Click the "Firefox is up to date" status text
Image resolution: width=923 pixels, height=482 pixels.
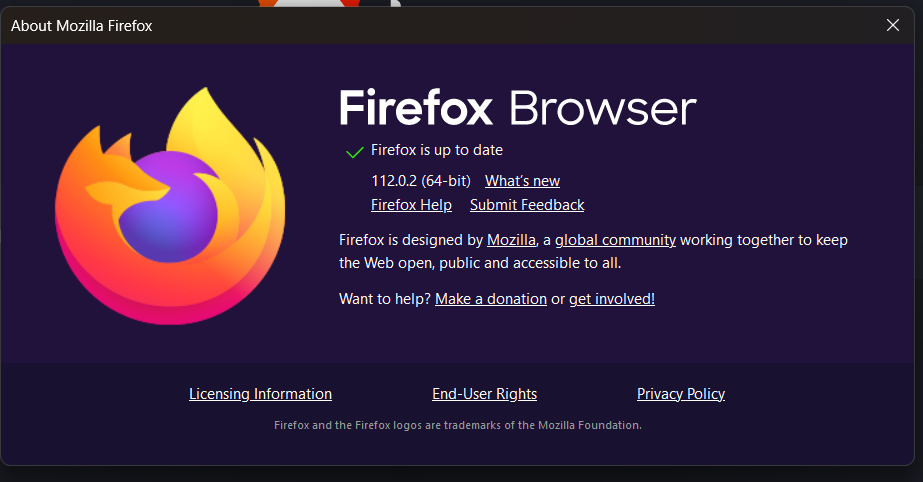(x=437, y=151)
